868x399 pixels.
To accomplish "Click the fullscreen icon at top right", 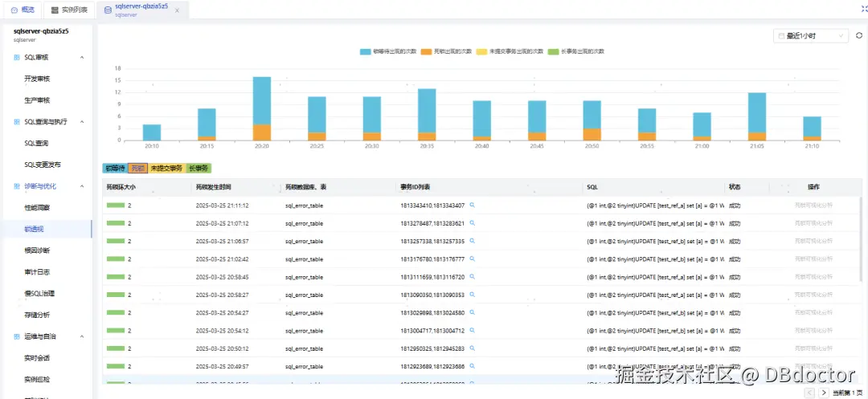I will pyautogui.click(x=864, y=9).
